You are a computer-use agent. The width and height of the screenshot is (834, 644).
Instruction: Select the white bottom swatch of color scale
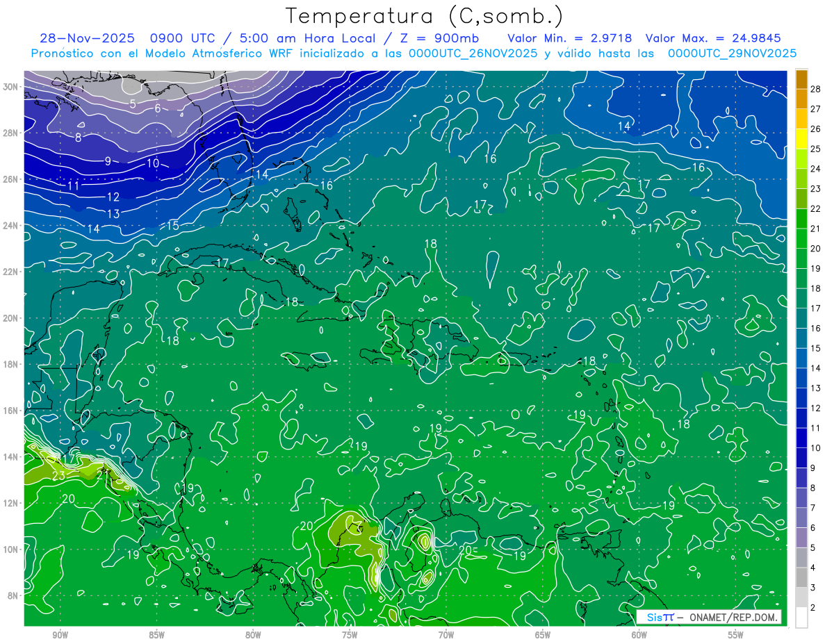click(x=802, y=617)
